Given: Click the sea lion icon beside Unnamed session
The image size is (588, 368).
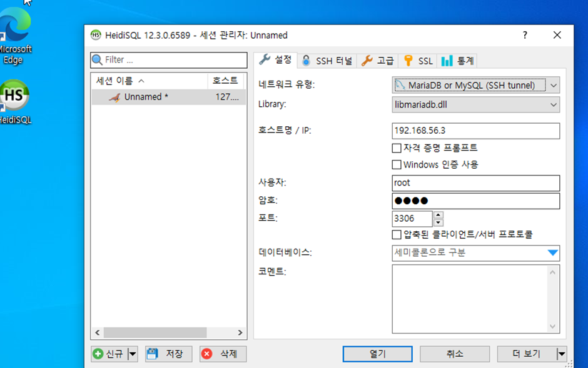Looking at the screenshot, I should pyautogui.click(x=114, y=97).
